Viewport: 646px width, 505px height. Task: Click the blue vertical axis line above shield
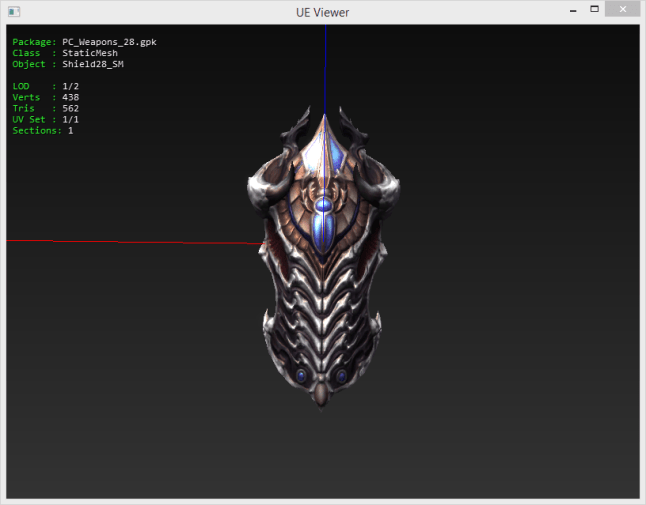pyautogui.click(x=325, y=68)
